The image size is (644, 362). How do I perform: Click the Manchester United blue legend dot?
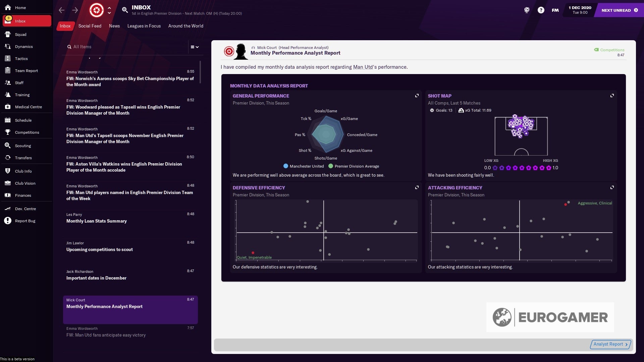(286, 166)
